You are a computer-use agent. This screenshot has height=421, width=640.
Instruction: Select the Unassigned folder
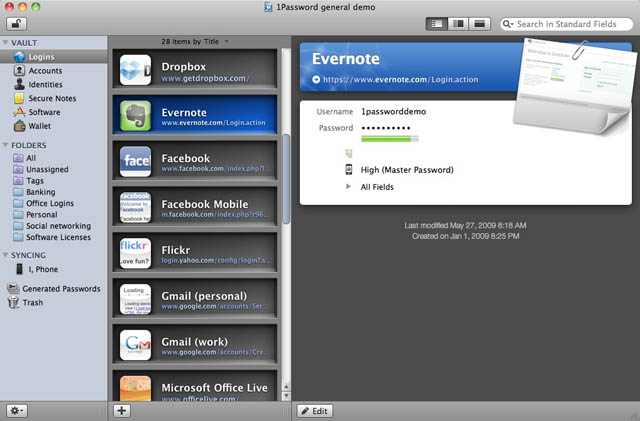(53, 169)
